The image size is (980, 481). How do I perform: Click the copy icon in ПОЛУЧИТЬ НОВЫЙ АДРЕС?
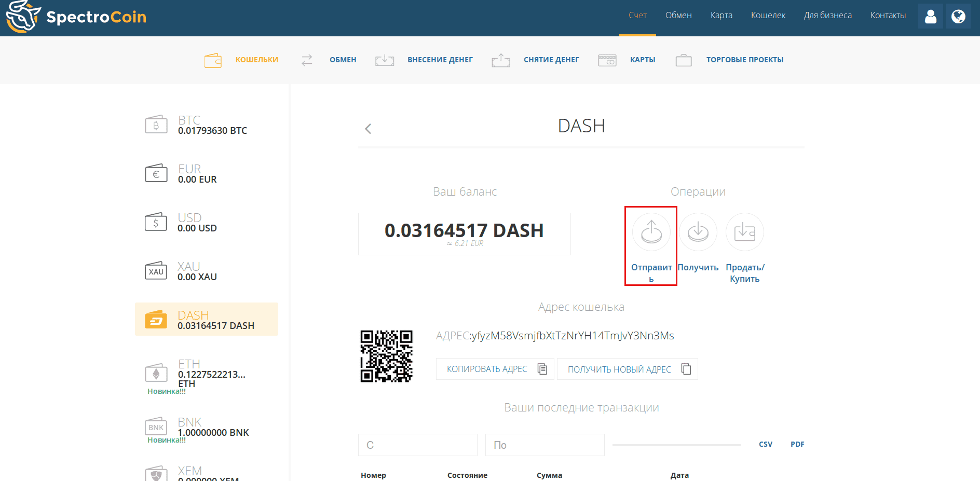pyautogui.click(x=686, y=369)
